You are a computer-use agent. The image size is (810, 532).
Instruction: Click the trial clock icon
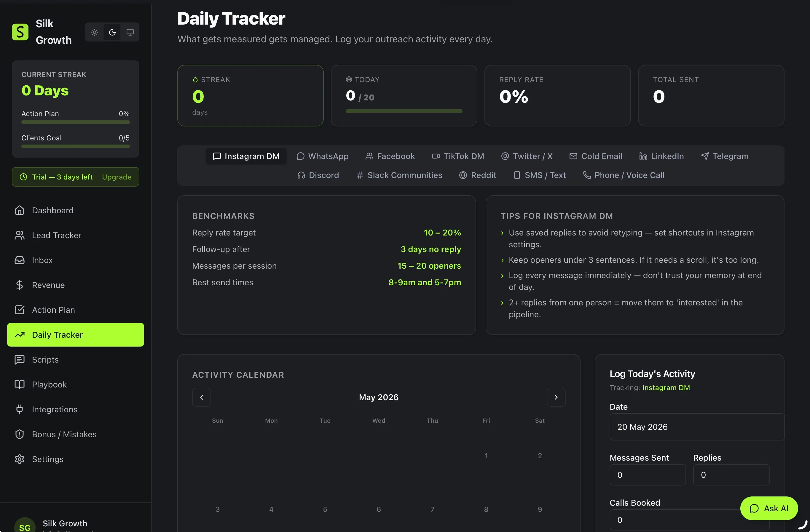click(x=23, y=177)
